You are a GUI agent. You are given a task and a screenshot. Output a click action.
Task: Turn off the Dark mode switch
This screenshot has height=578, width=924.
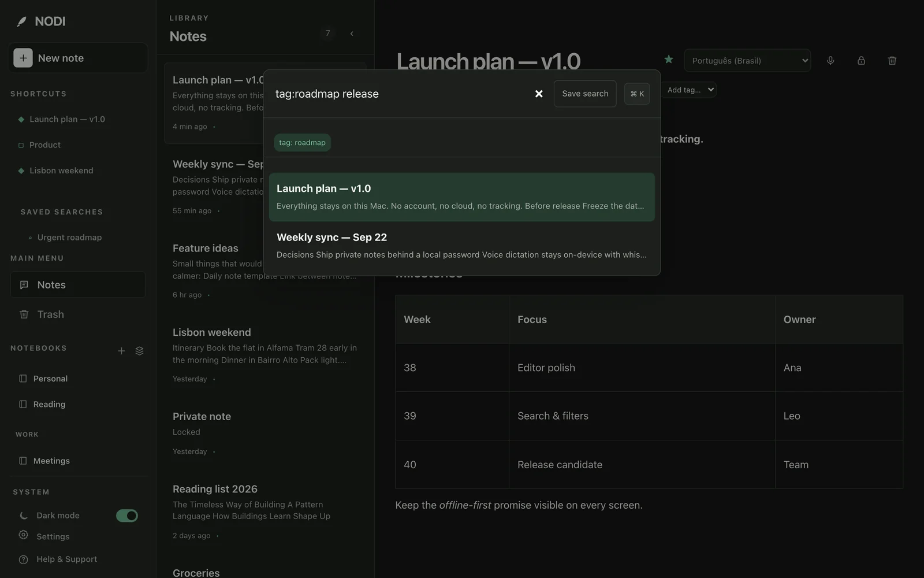[x=127, y=516]
